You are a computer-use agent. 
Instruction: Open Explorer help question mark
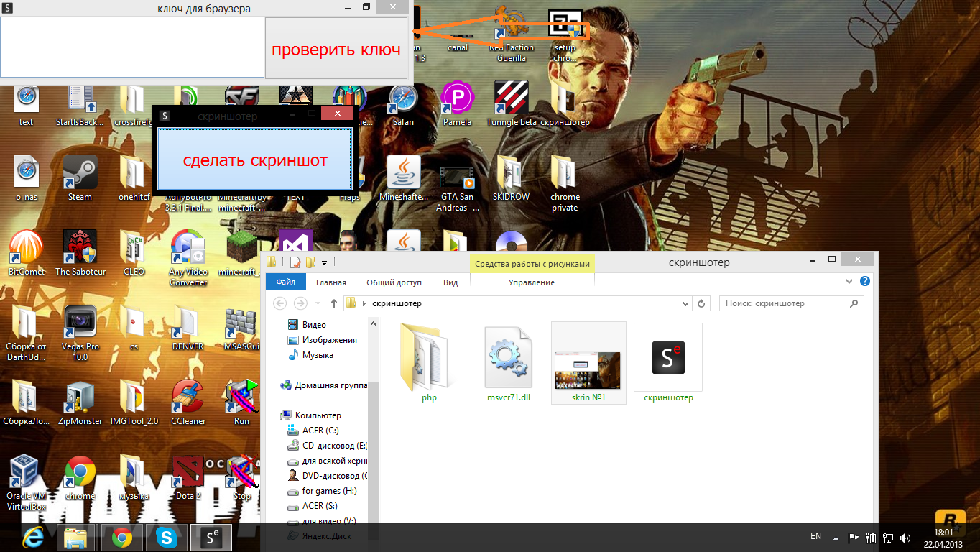tap(865, 281)
